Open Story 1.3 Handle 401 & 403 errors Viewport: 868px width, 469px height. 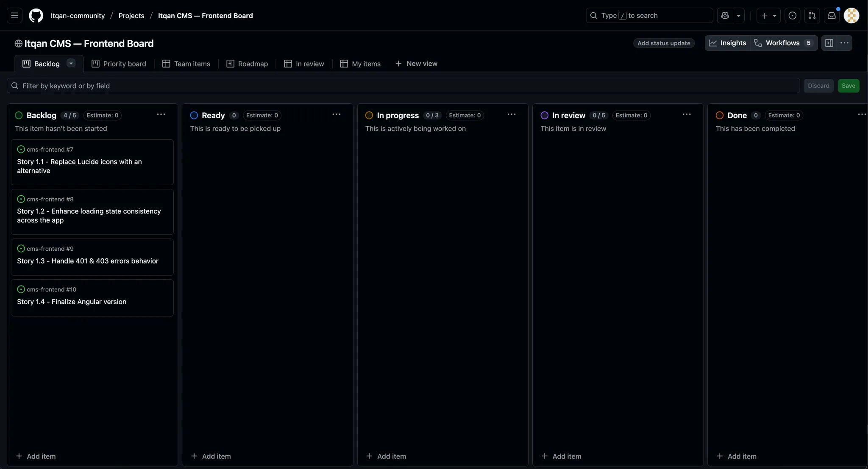pyautogui.click(x=88, y=261)
